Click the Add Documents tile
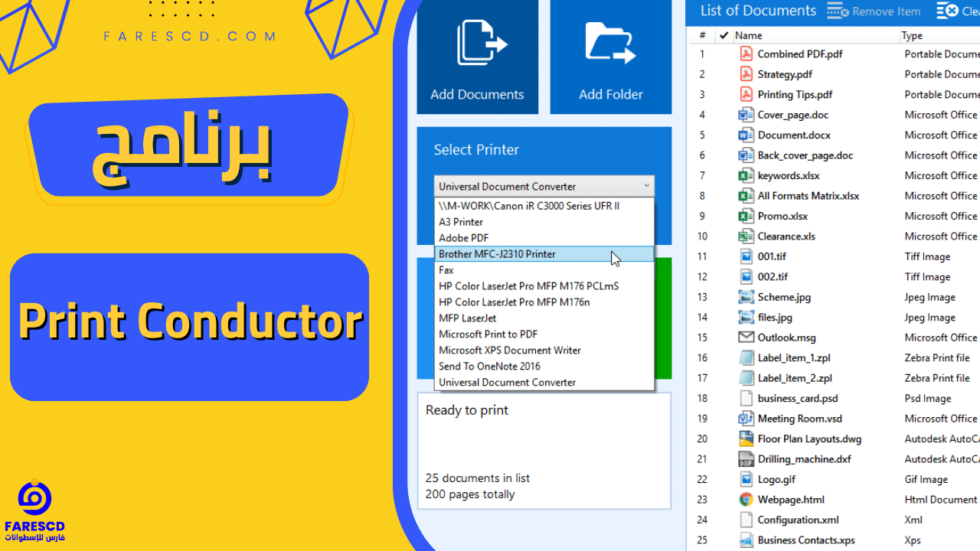The width and height of the screenshot is (980, 551). tap(478, 57)
